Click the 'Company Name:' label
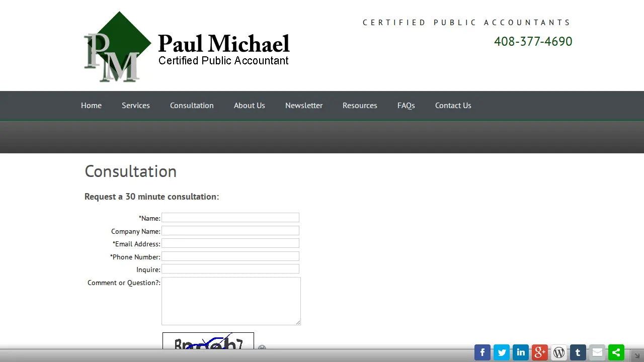Viewport: 644px width, 362px height. (136, 231)
